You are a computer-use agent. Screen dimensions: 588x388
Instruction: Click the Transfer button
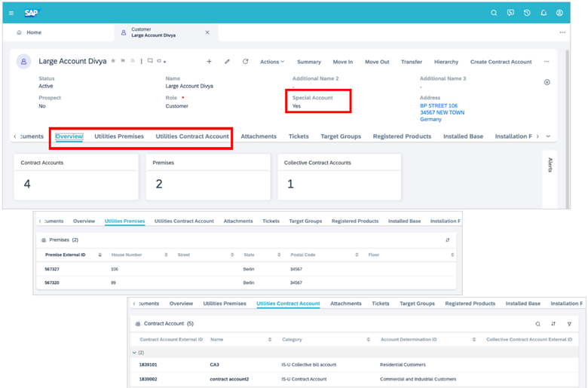[x=412, y=62]
